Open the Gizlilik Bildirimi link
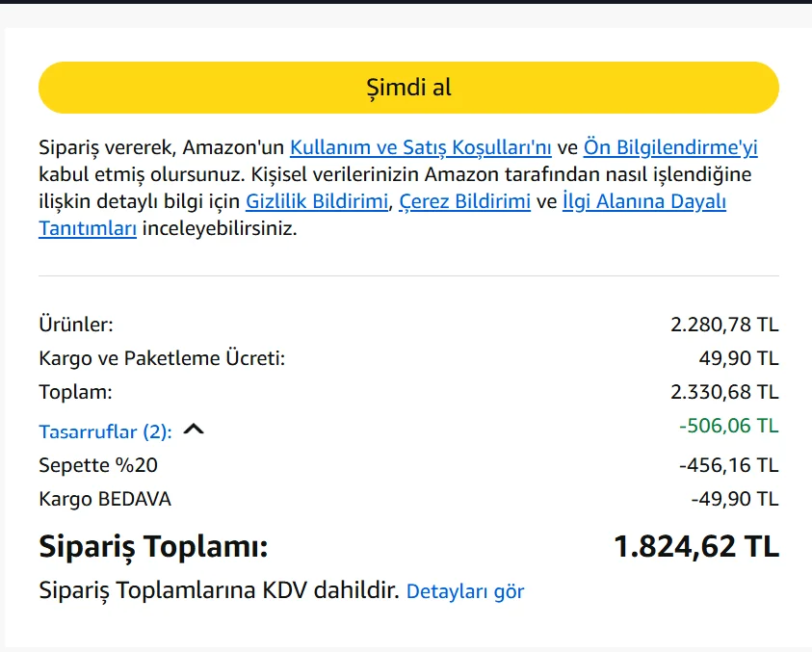 tap(317, 201)
